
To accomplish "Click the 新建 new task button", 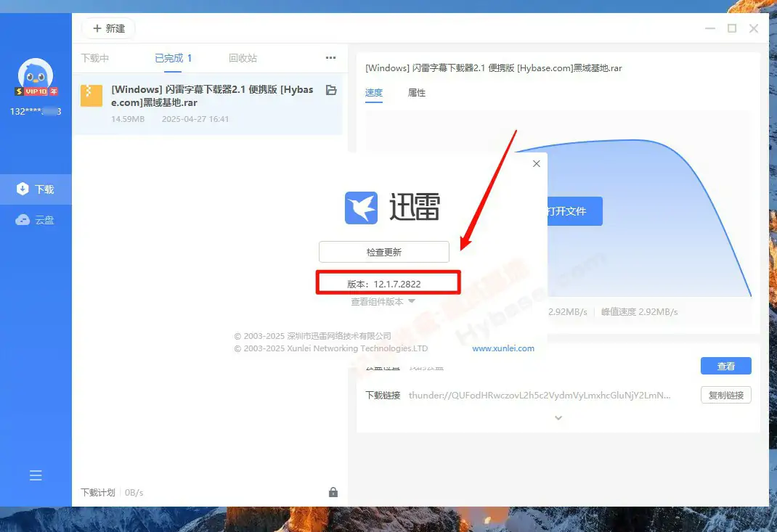I will [x=108, y=29].
